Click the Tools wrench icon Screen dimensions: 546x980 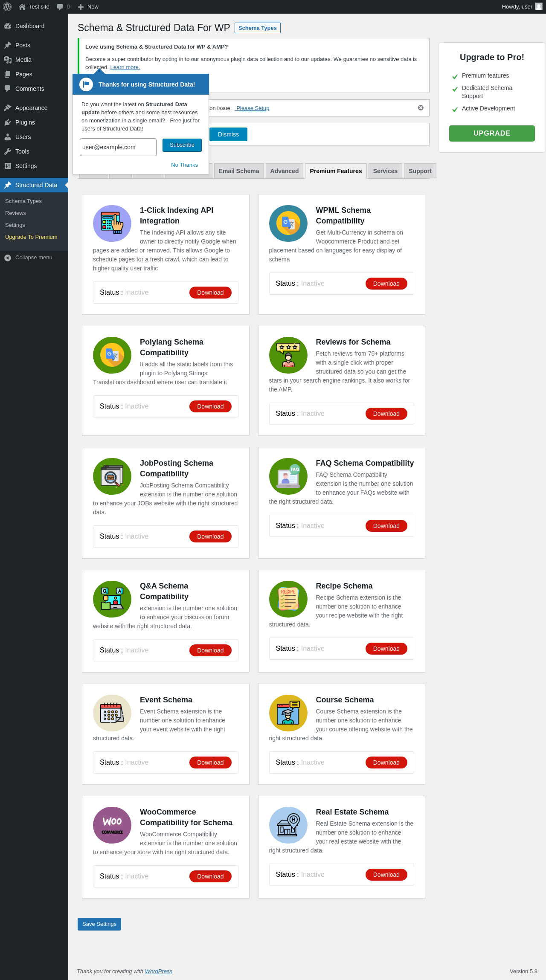click(x=8, y=151)
